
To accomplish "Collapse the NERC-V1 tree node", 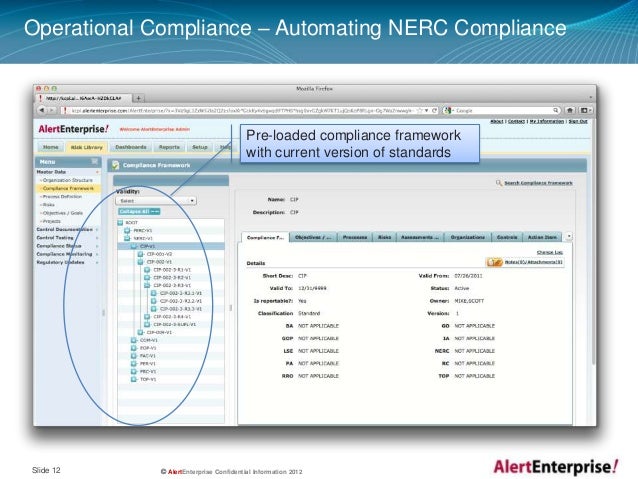I will (x=127, y=238).
